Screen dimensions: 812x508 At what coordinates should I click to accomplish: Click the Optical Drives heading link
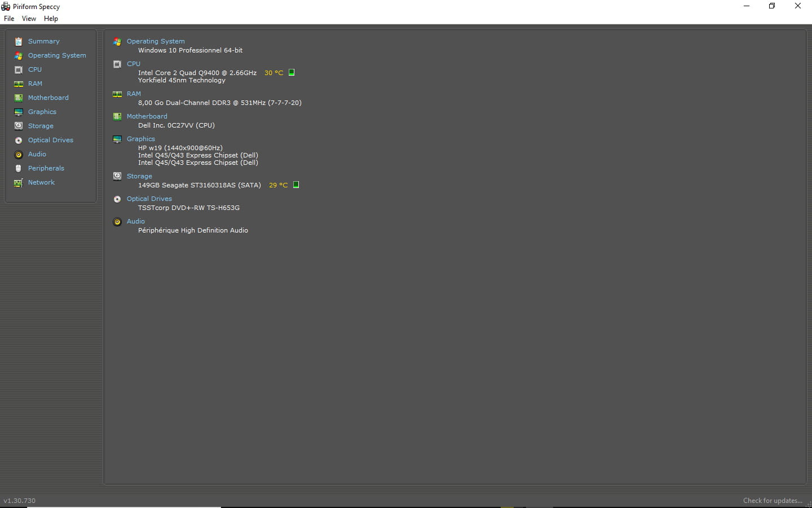pyautogui.click(x=149, y=199)
